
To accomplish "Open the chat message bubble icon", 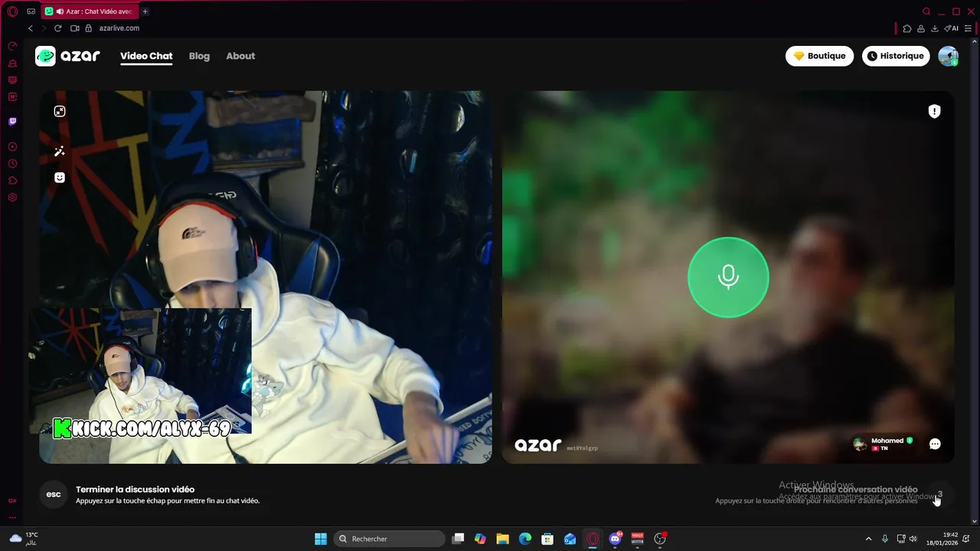I will (935, 444).
